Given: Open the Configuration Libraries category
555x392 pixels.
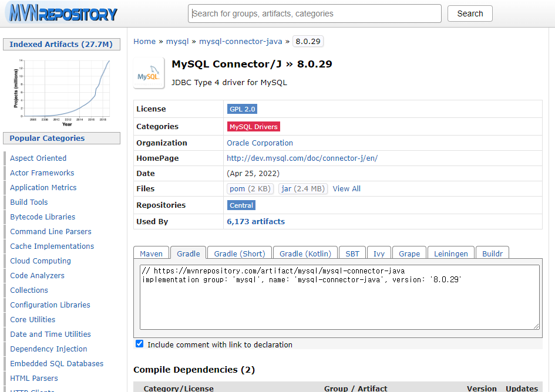Looking at the screenshot, I should pyautogui.click(x=51, y=305).
